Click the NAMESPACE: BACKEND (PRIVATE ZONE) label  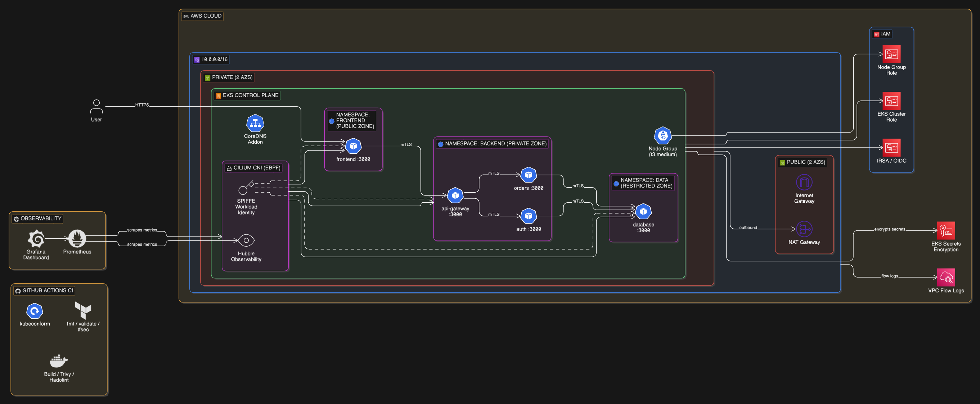492,144
